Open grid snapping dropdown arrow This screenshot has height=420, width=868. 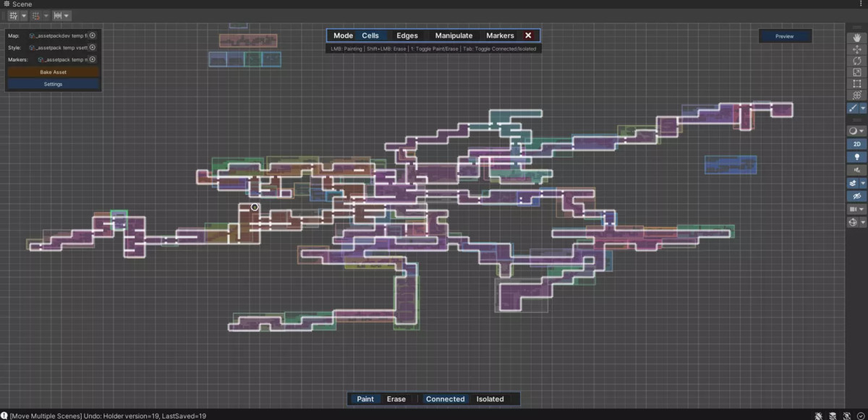(x=24, y=15)
